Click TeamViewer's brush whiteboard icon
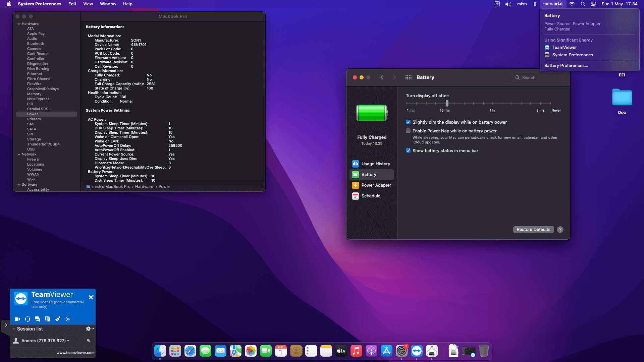Image resolution: width=644 pixels, height=362 pixels. click(58, 319)
